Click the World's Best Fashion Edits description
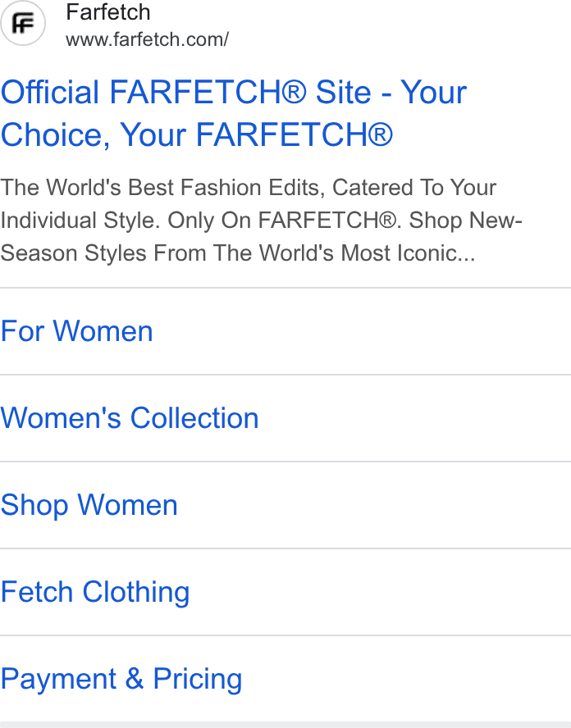 261,220
